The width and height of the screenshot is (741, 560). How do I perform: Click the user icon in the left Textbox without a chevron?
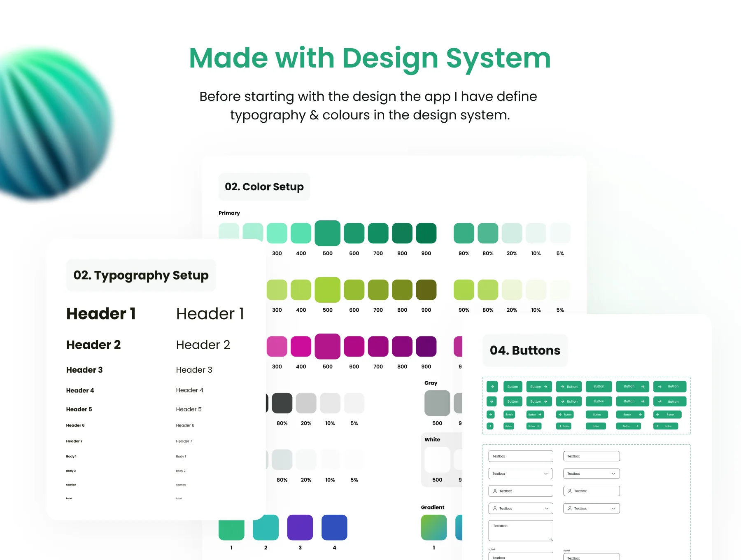[495, 491]
